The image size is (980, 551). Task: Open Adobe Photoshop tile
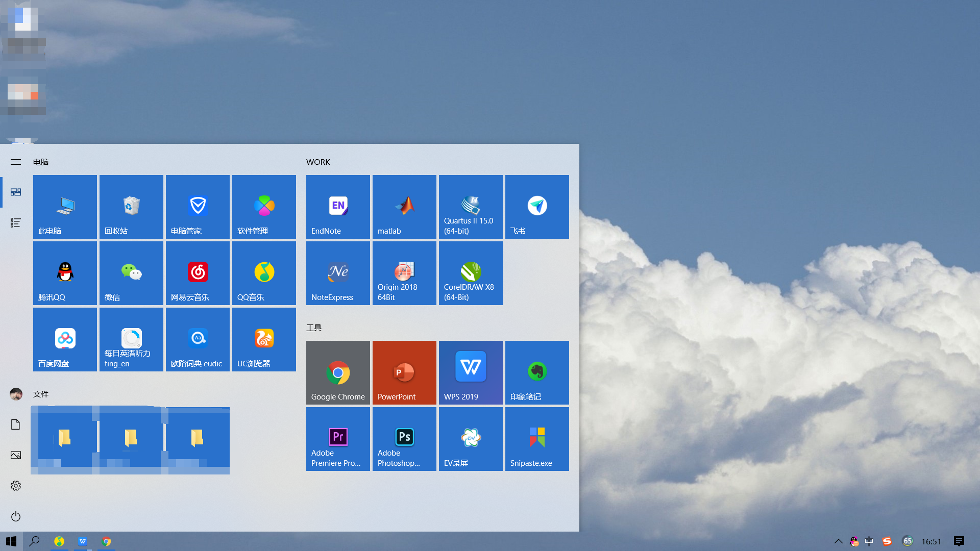[x=404, y=439]
